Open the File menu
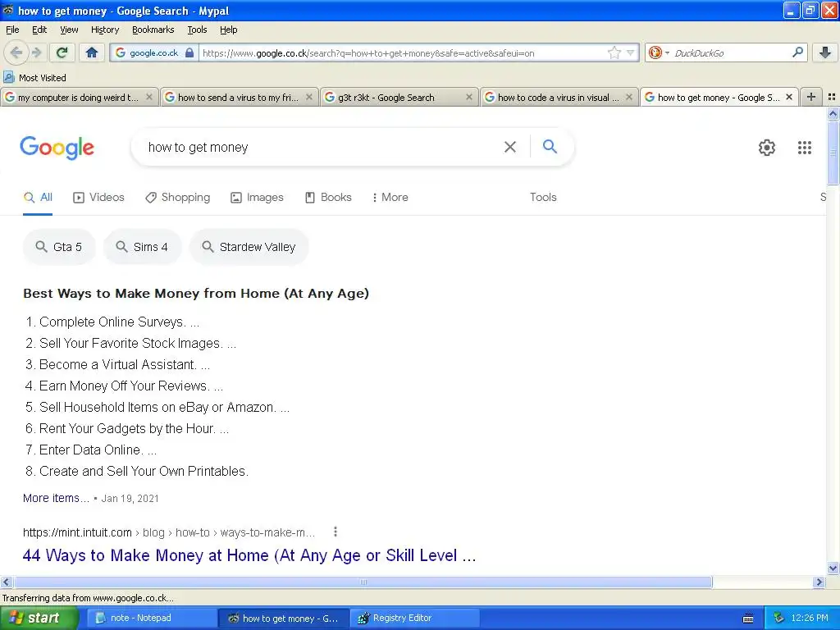The width and height of the screenshot is (840, 630). 12,30
